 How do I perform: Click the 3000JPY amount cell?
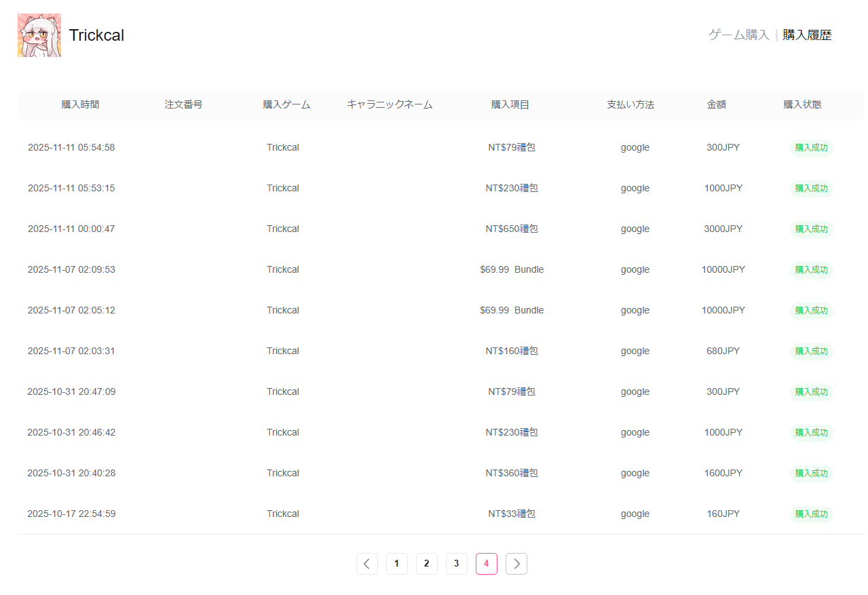point(723,229)
